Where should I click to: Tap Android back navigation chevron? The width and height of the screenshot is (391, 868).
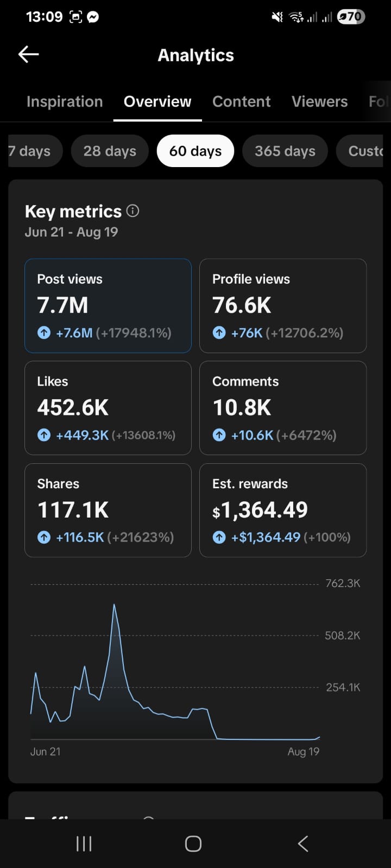(303, 844)
